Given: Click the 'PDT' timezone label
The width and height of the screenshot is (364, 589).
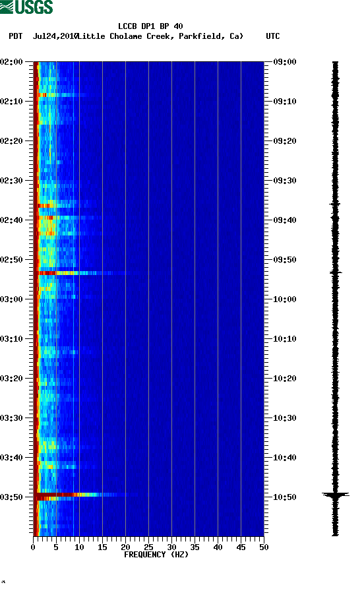Looking at the screenshot, I should pyautogui.click(x=15, y=36).
